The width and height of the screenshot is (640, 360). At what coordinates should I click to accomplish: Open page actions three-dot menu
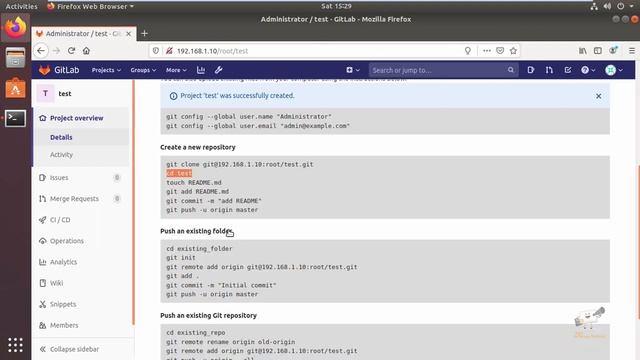pos(487,51)
